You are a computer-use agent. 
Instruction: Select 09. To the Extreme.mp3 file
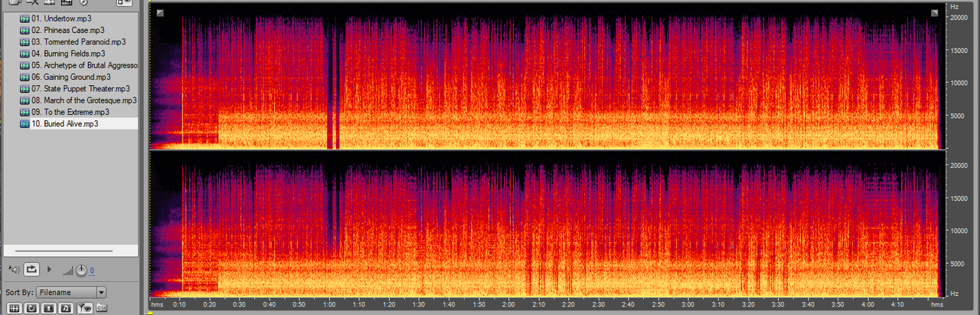(x=70, y=112)
